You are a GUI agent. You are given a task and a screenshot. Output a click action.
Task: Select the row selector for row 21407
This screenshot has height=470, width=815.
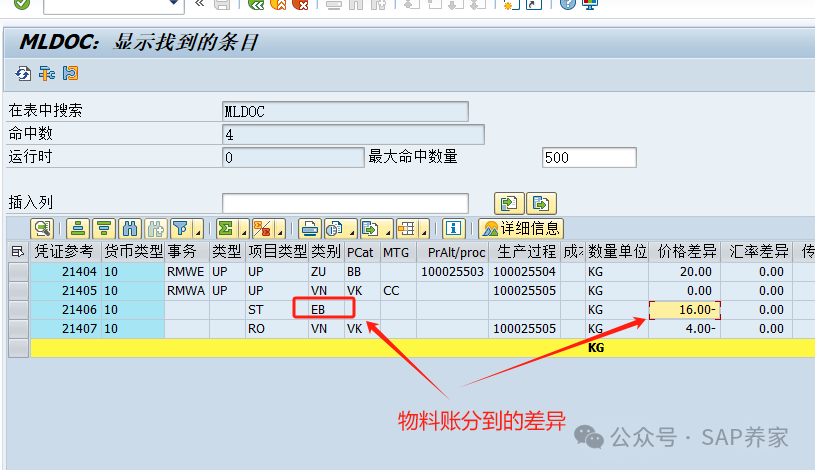click(18, 329)
